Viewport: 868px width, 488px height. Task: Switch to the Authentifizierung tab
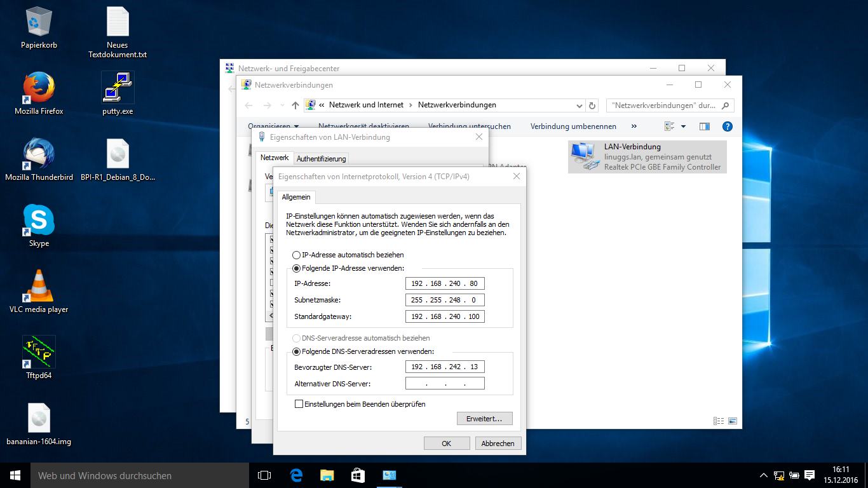pyautogui.click(x=321, y=159)
